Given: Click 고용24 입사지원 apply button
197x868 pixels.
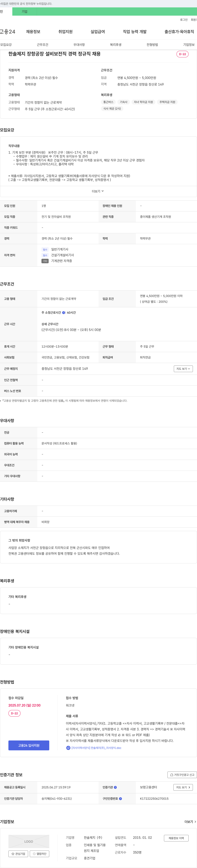Looking at the screenshot, I should click(29, 745).
